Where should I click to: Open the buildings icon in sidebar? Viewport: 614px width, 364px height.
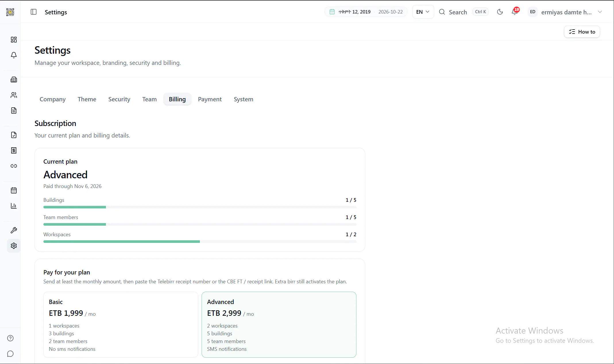pyautogui.click(x=13, y=80)
